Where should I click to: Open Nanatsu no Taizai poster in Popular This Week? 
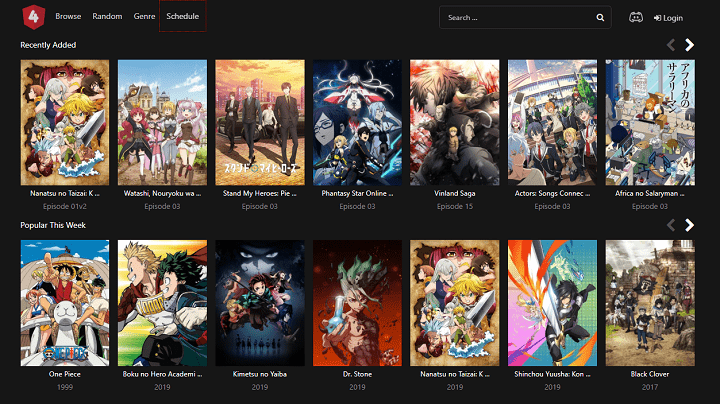coord(455,303)
